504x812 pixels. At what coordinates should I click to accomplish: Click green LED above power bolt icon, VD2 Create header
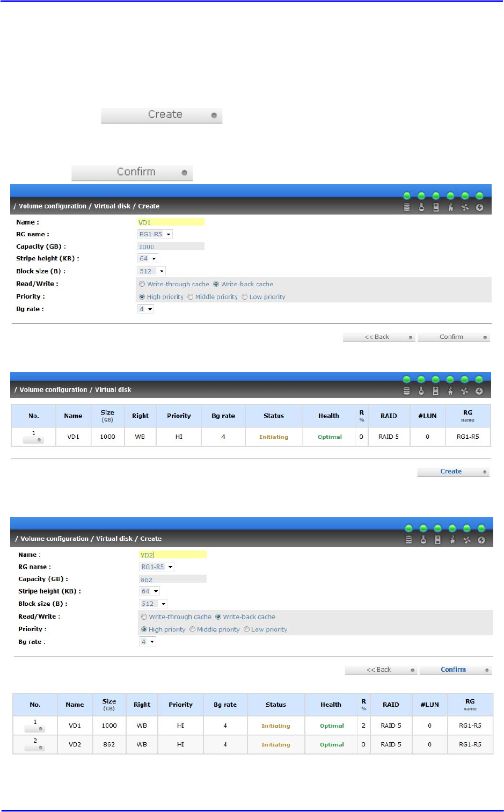coord(481,528)
